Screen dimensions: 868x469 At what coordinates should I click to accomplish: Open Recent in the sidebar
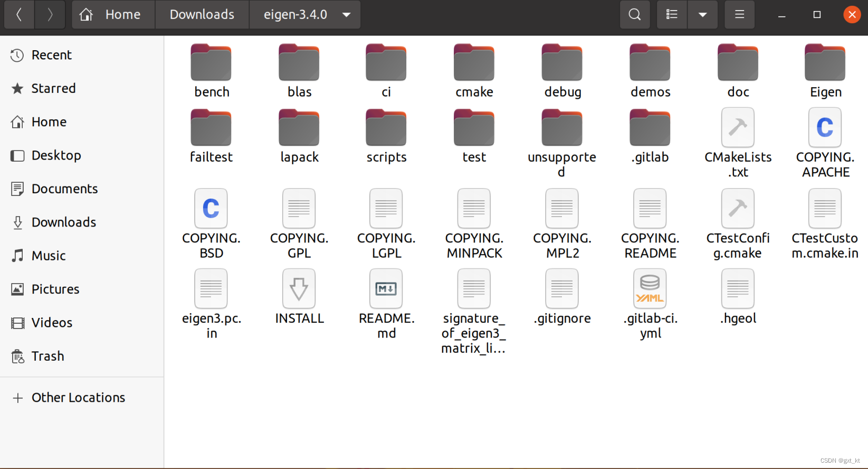pos(82,55)
